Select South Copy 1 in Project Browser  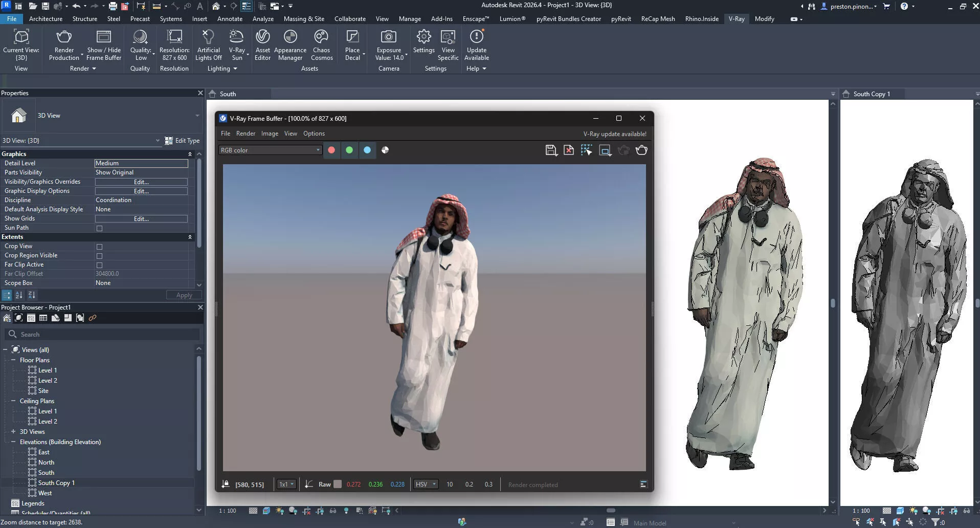pyautogui.click(x=56, y=483)
